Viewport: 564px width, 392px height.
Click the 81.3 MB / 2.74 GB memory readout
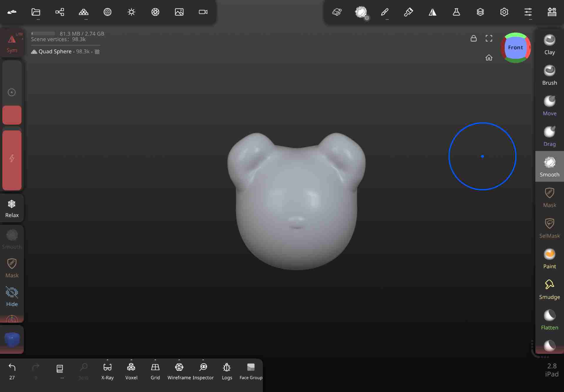82,33
